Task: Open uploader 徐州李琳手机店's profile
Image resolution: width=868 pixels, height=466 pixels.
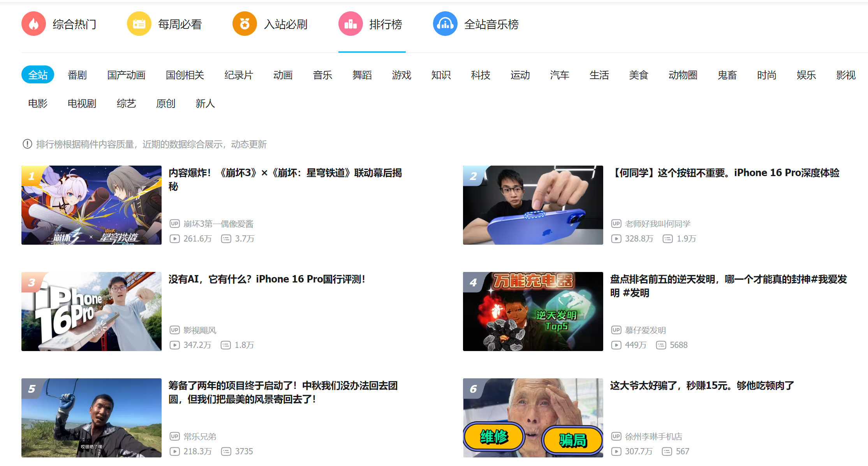Action: click(653, 437)
